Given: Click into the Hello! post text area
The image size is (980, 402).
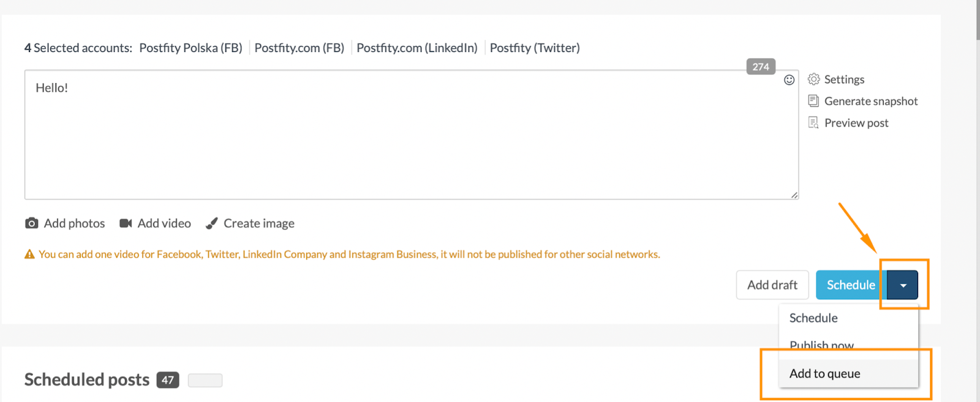Looking at the screenshot, I should pyautogui.click(x=410, y=135).
